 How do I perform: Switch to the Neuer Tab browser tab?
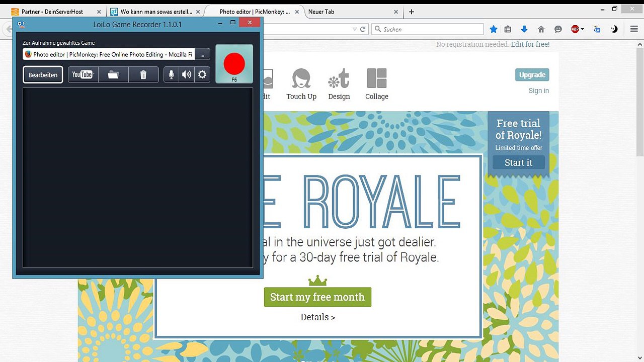(352, 12)
